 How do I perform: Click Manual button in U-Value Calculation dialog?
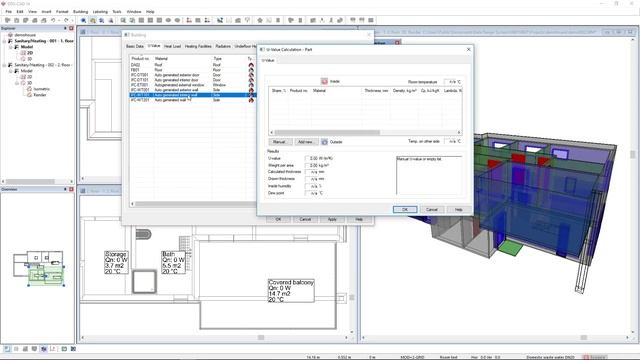280,142
